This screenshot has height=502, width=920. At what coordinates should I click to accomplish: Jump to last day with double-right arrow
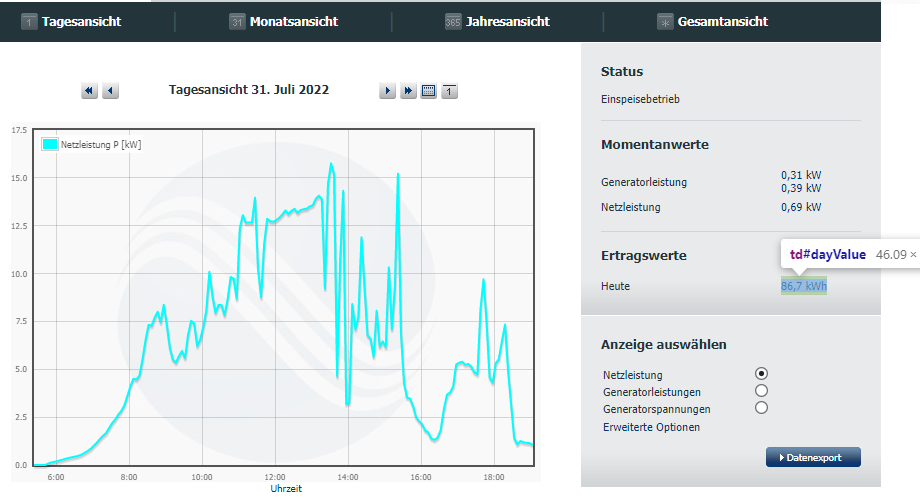click(408, 91)
